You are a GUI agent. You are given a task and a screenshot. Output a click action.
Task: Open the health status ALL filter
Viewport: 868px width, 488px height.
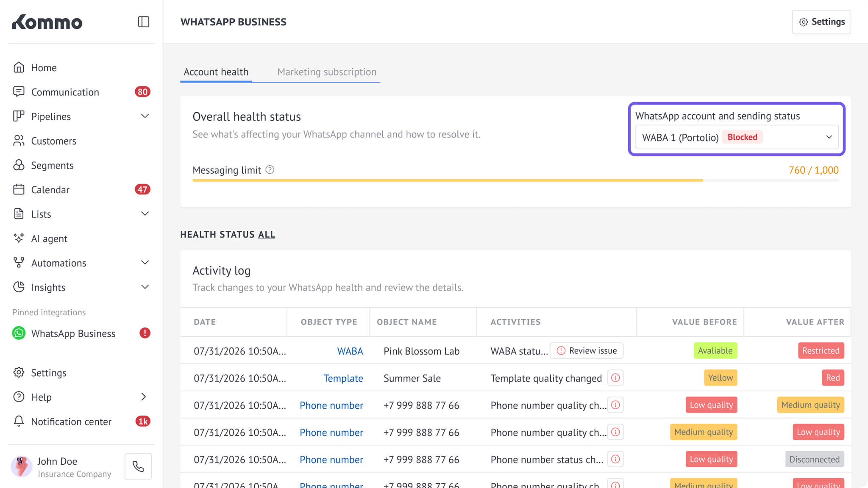[267, 235]
